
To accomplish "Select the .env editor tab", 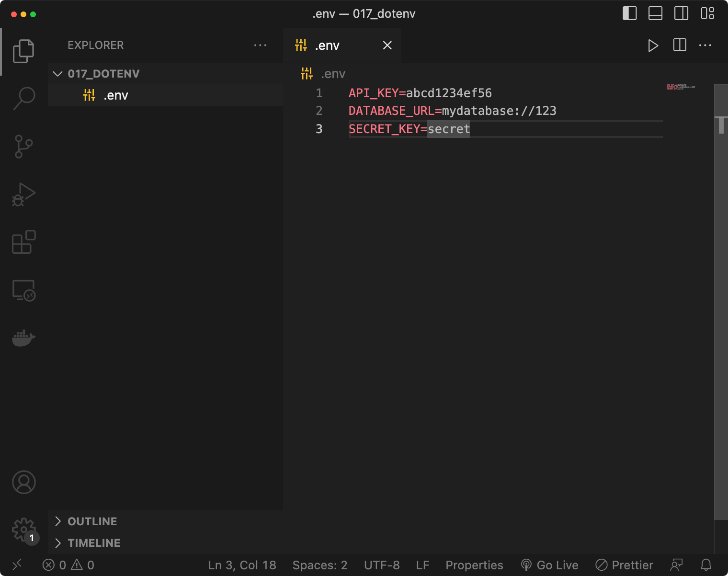I will click(x=327, y=45).
